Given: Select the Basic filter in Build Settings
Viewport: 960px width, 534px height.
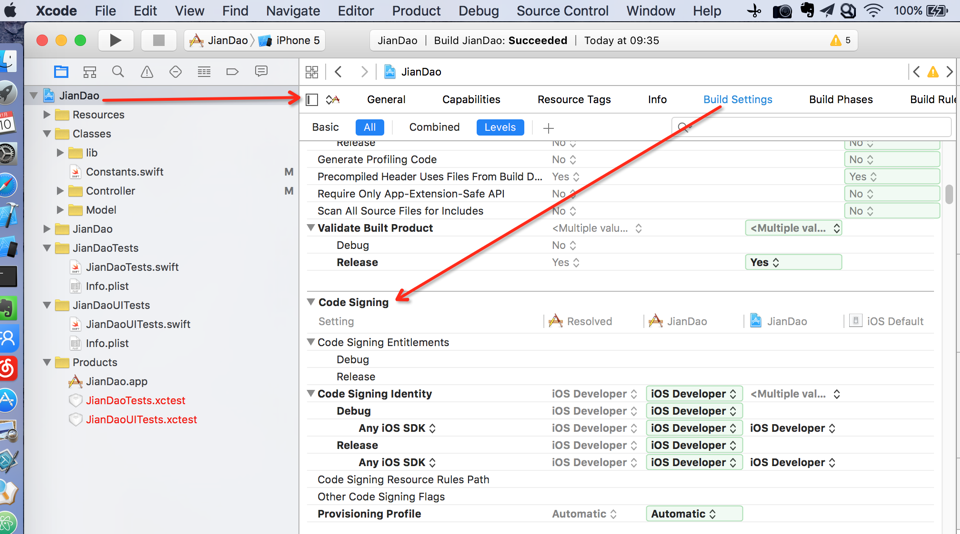Looking at the screenshot, I should click(325, 127).
